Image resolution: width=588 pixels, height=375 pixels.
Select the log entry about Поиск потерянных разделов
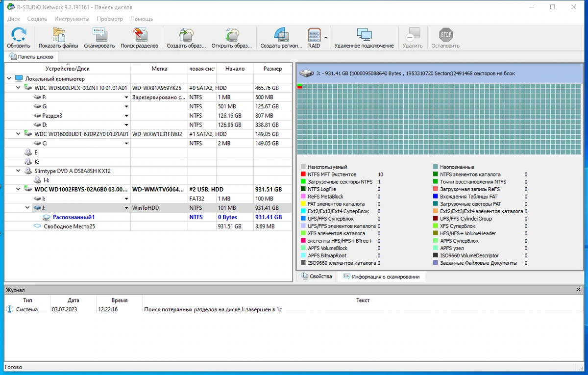(294, 309)
